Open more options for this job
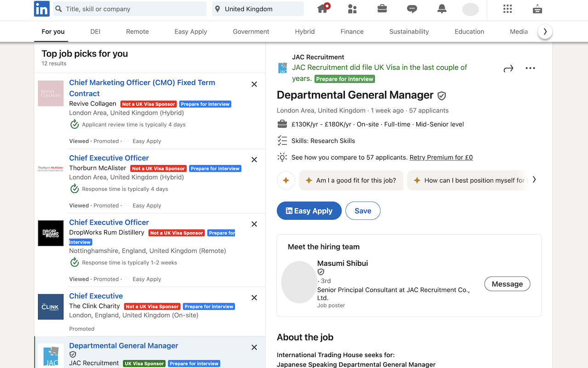 tap(530, 68)
